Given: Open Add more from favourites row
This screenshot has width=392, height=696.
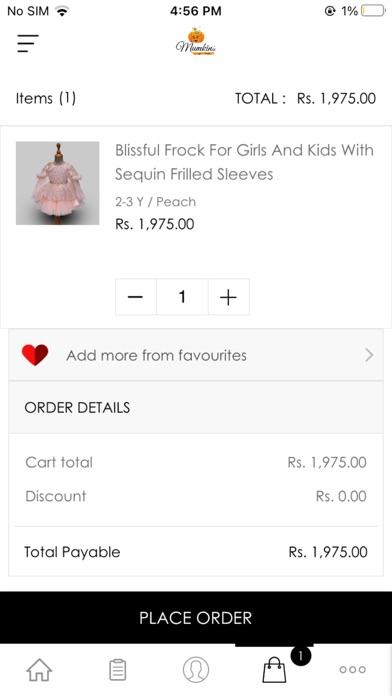Looking at the screenshot, I should (x=196, y=355).
